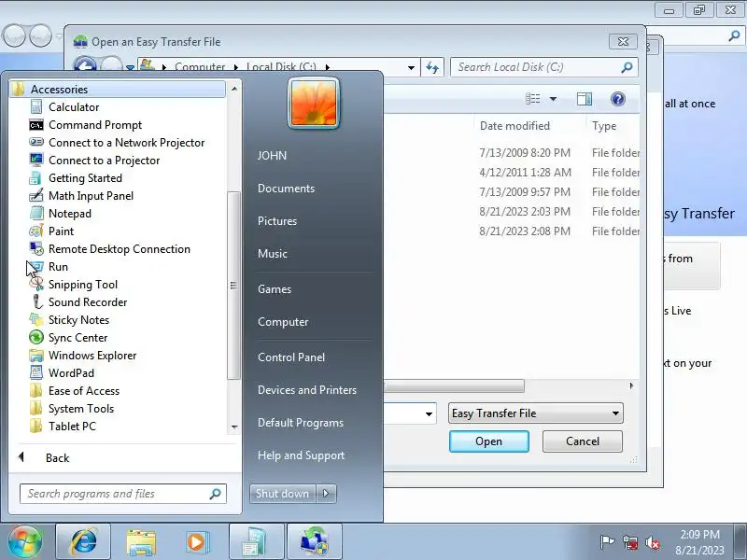Click Search Local Disk (C:) field

pos(544,67)
